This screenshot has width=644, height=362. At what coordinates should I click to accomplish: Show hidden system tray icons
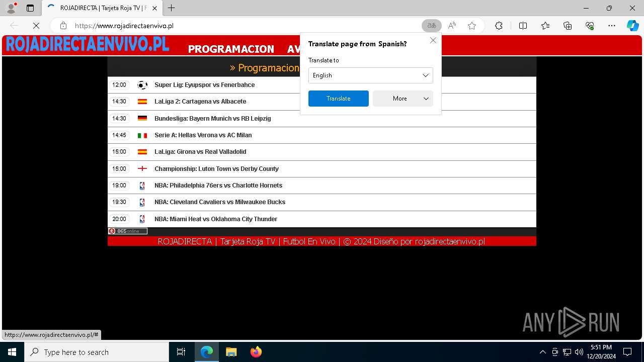[x=542, y=352]
